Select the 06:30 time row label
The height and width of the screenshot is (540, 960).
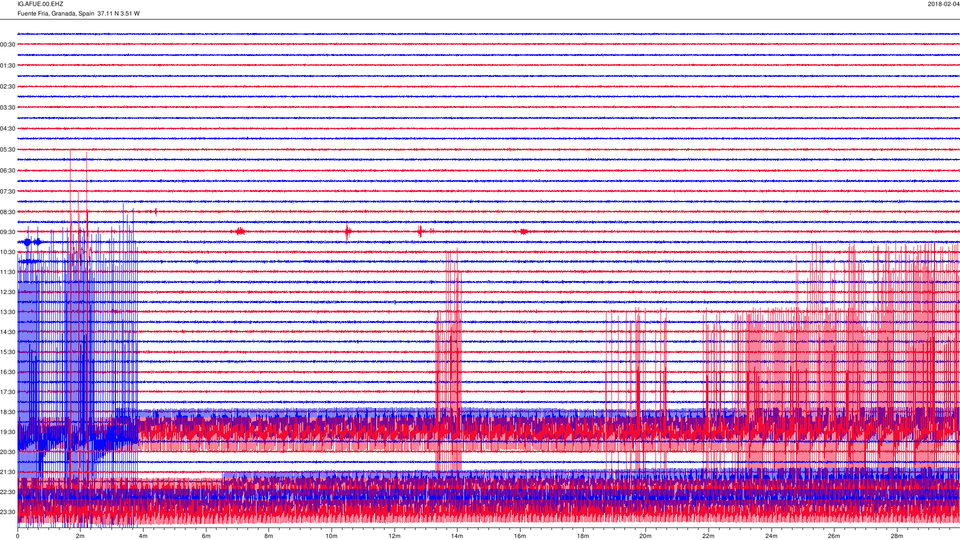[x=8, y=171]
